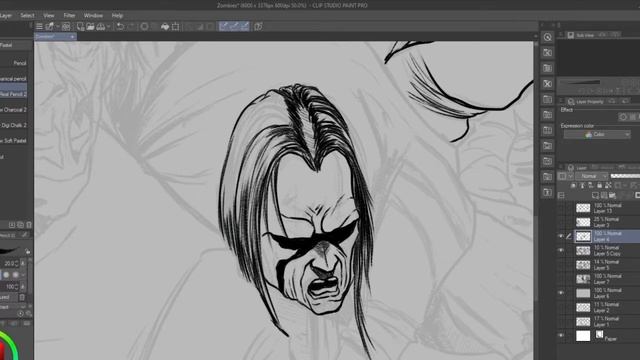Open the Layer menu

click(5, 16)
